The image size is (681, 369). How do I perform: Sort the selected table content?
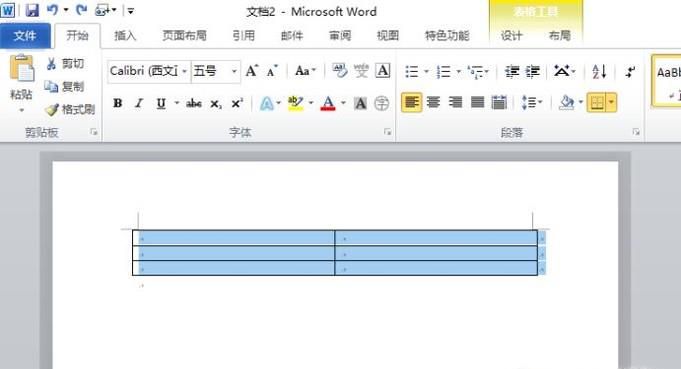pyautogui.click(x=599, y=71)
